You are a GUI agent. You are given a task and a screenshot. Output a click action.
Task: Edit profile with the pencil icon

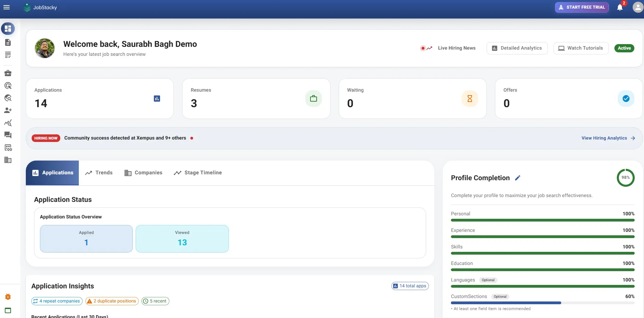click(x=518, y=178)
